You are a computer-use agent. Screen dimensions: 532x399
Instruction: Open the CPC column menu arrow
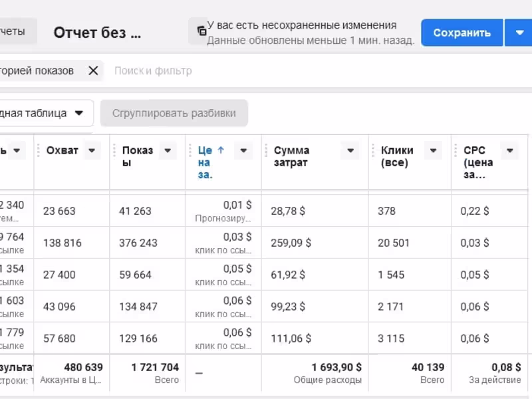point(509,150)
